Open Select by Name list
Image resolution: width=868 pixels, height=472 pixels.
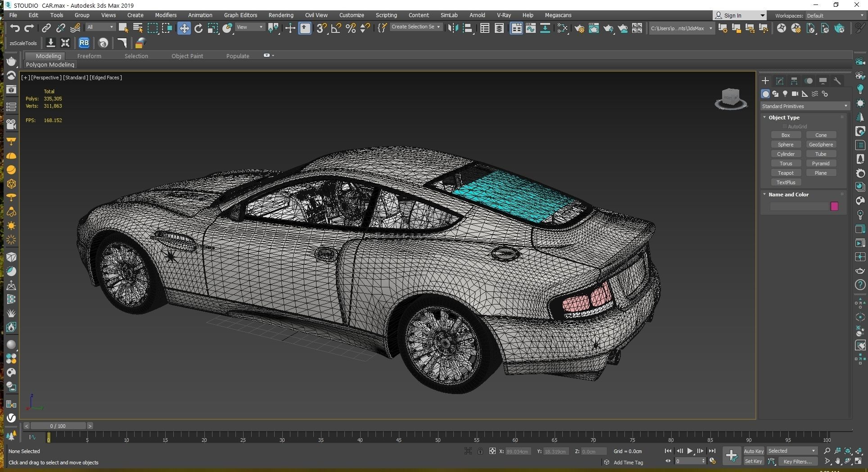coord(138,28)
